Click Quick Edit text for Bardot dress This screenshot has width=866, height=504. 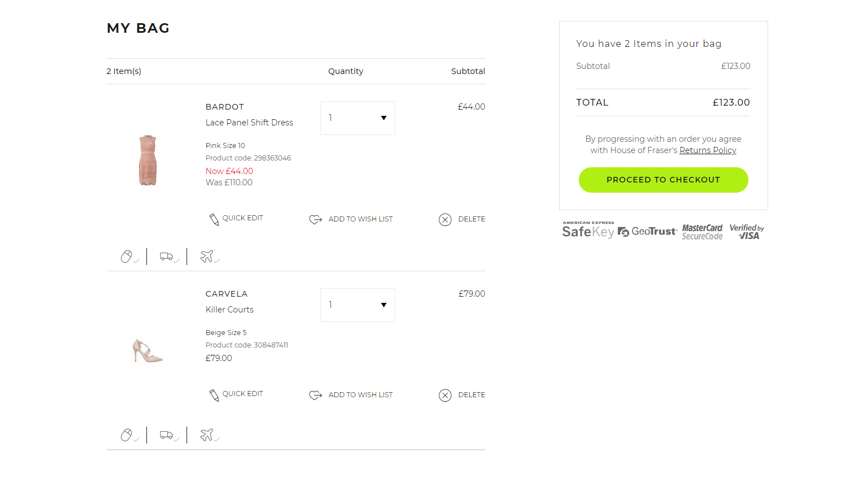243,218
